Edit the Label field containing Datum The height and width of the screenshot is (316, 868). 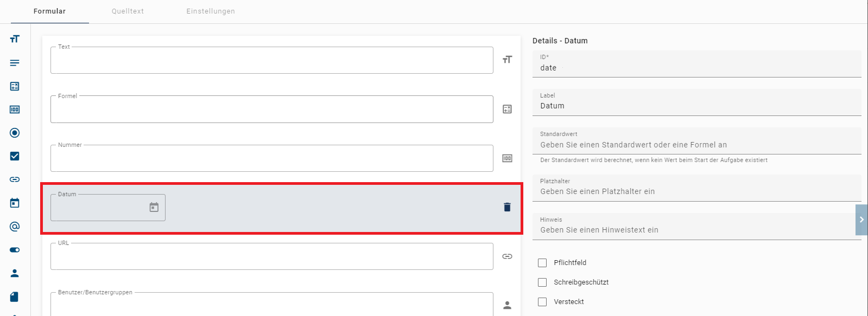696,106
